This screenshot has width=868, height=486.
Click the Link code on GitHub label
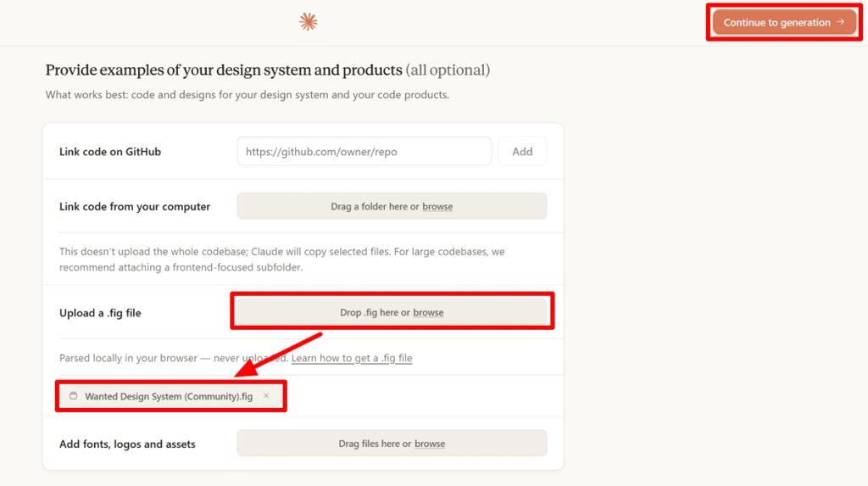point(110,151)
